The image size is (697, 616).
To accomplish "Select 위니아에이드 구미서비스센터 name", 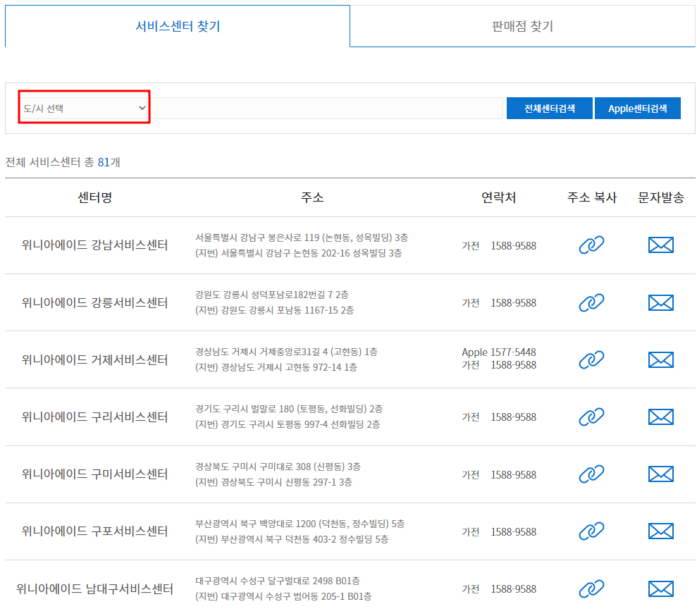I will tap(94, 474).
